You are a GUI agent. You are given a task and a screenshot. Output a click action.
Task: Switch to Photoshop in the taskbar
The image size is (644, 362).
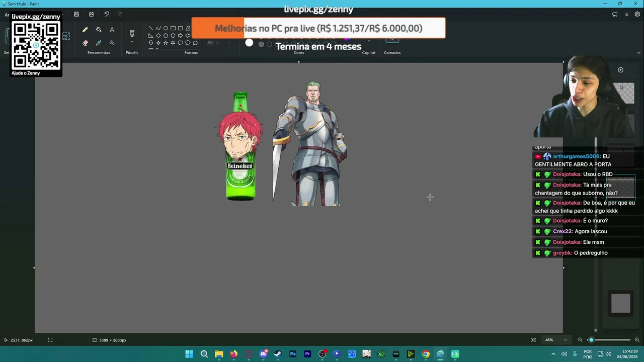(293, 354)
